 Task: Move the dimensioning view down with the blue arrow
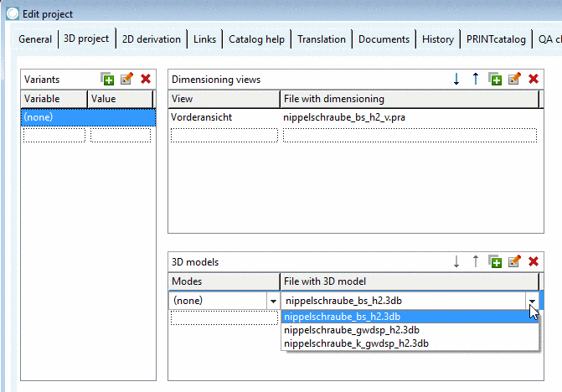[x=456, y=79]
